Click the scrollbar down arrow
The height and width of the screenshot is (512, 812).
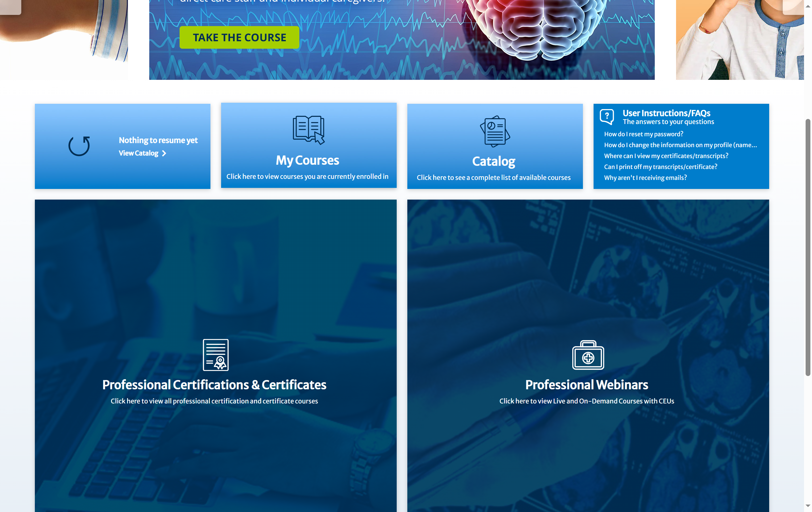coord(808,506)
